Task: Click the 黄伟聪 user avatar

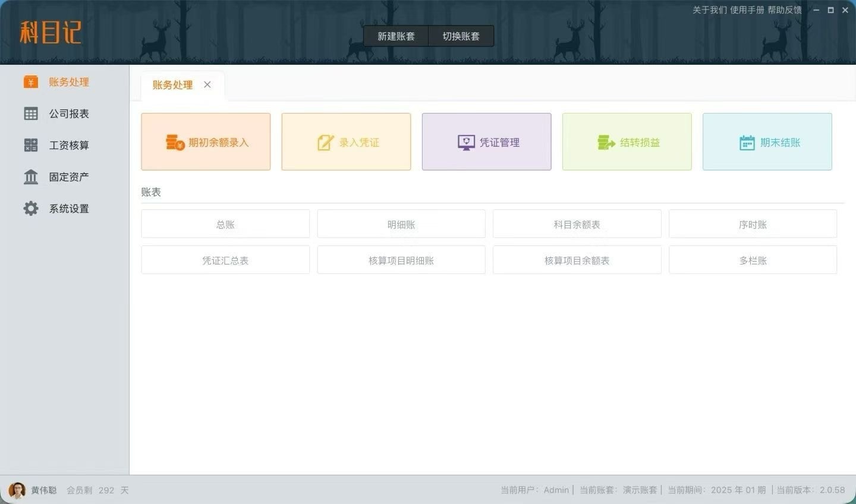Action: [x=17, y=490]
